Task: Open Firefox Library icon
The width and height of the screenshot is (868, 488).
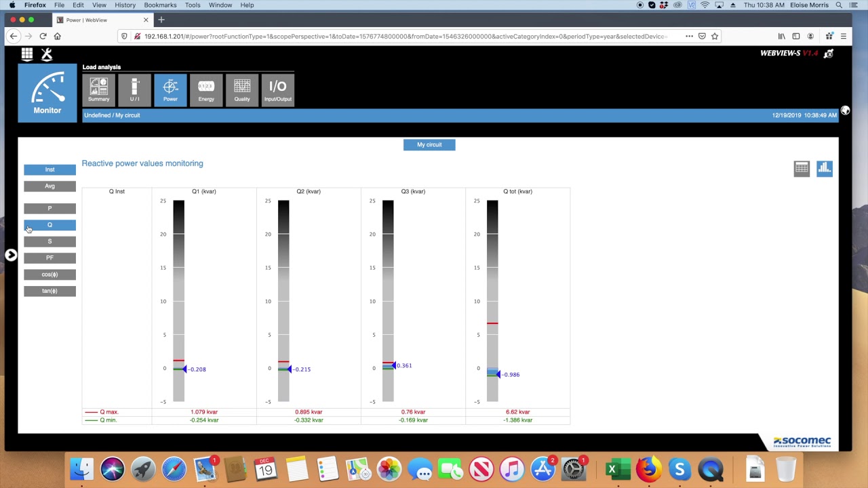Action: pos(782,36)
